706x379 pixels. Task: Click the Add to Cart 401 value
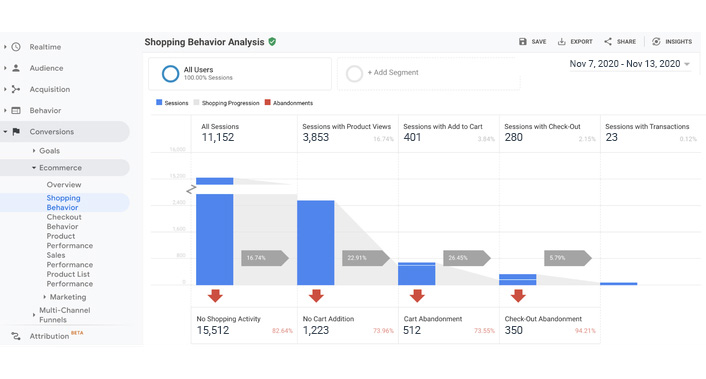pyautogui.click(x=412, y=137)
